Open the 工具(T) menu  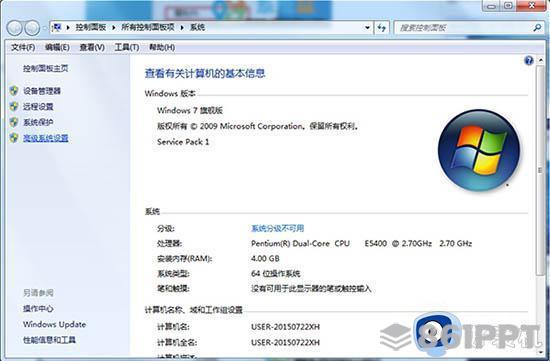[127, 47]
